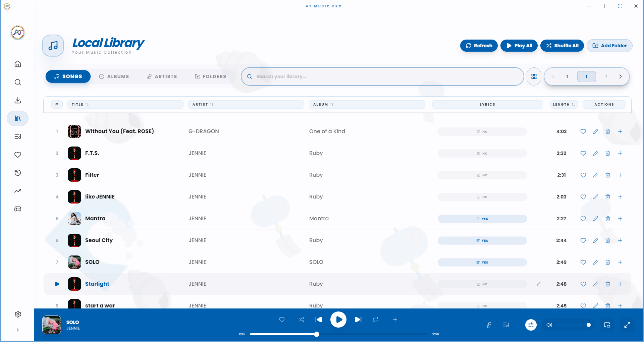Open listening History from the sidebar
Viewport: 644px width, 342px height.
coord(17,172)
